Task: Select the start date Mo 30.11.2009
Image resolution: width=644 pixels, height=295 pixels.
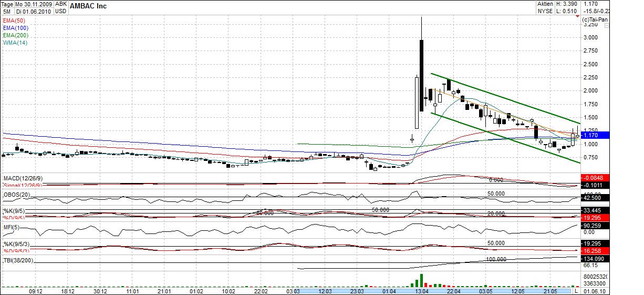Action: pyautogui.click(x=35, y=4)
